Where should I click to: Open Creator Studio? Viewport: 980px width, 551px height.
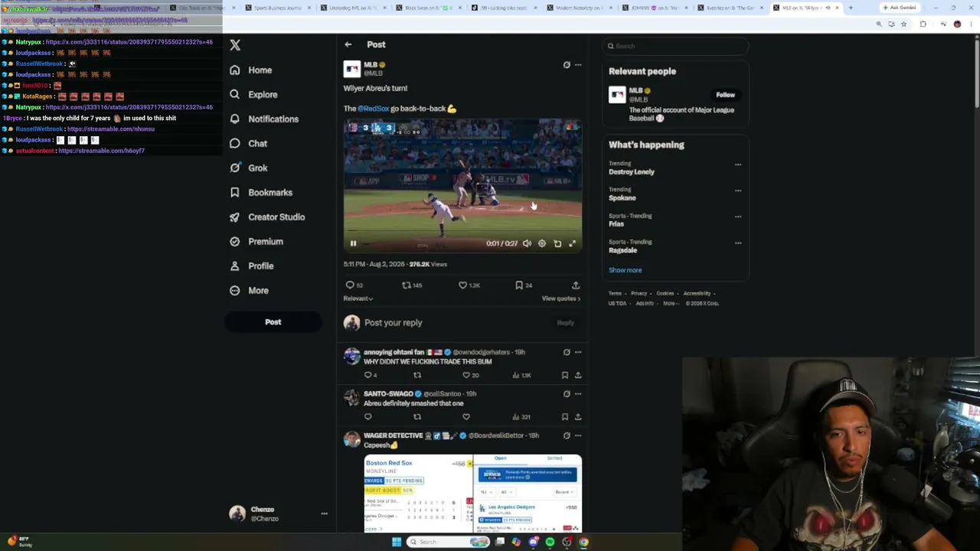267,217
